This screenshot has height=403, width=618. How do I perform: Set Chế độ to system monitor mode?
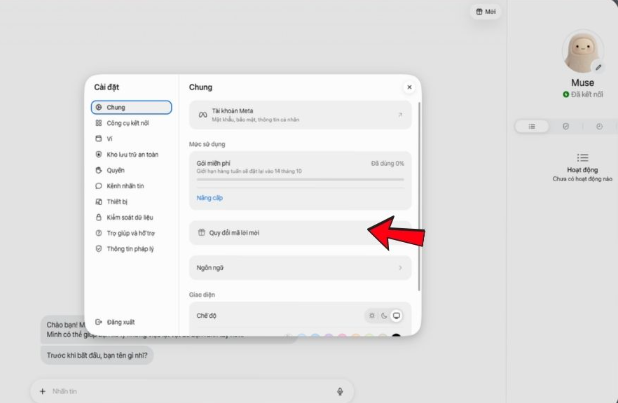coord(396,315)
